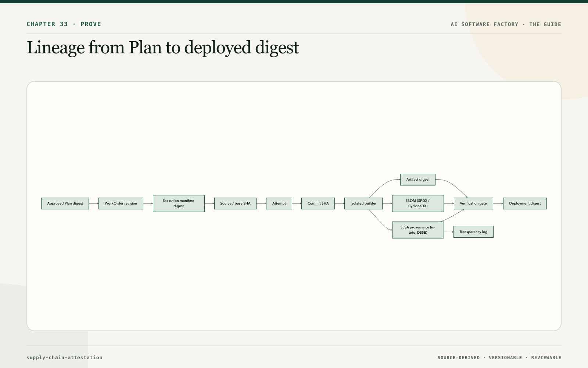Click the Source / base SHA node
This screenshot has width=588, height=368.
pos(235,204)
